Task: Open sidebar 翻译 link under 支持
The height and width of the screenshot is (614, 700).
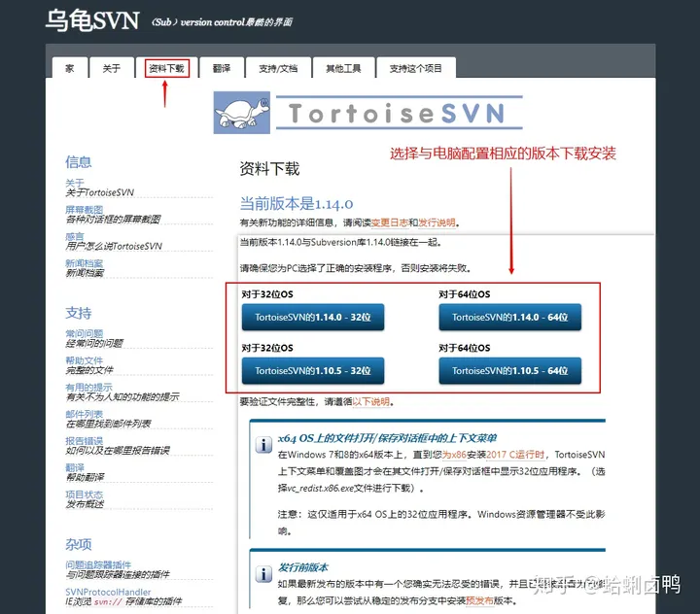Action: coord(75,467)
